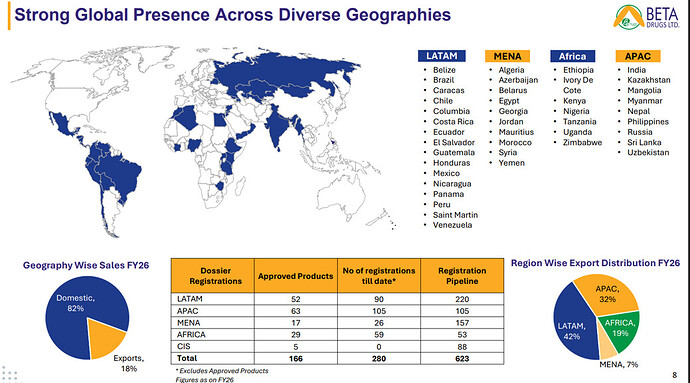
Task: Click the AFRICA 19% pie slice
Action: (620, 329)
